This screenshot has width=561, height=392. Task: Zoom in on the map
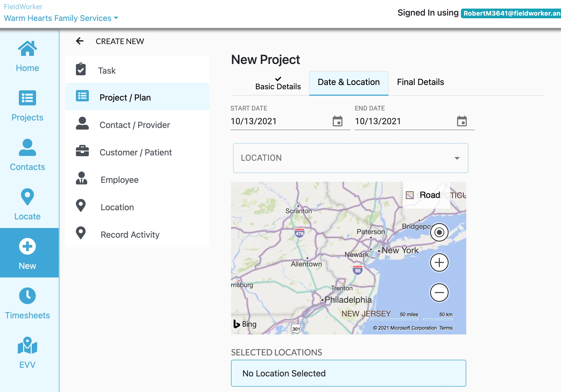point(439,262)
